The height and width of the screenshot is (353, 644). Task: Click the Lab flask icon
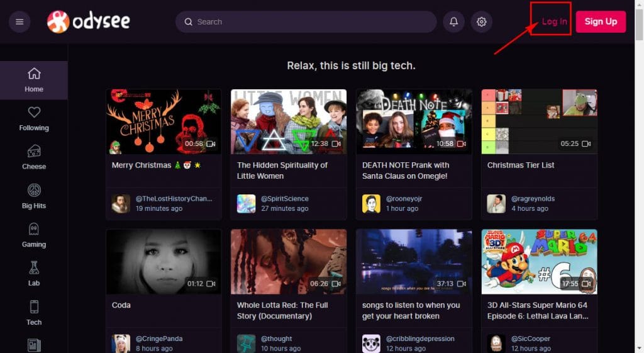pos(34,267)
